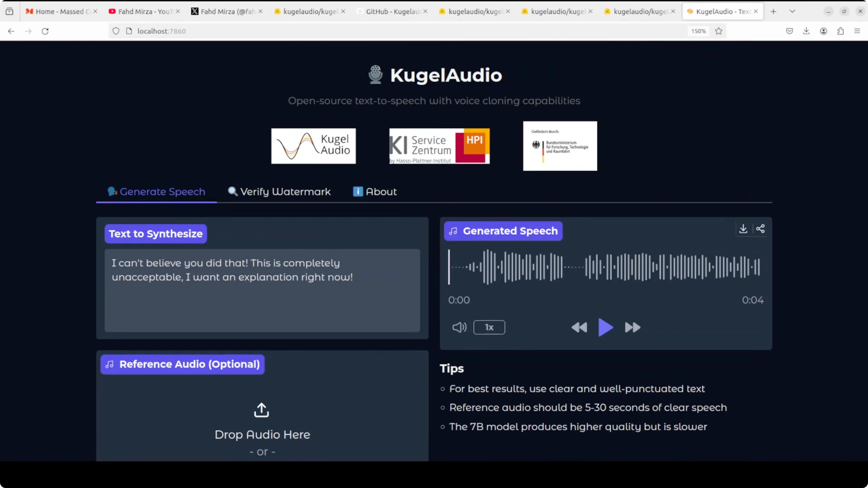Open the About tab
This screenshot has height=488, width=868.
point(375,192)
